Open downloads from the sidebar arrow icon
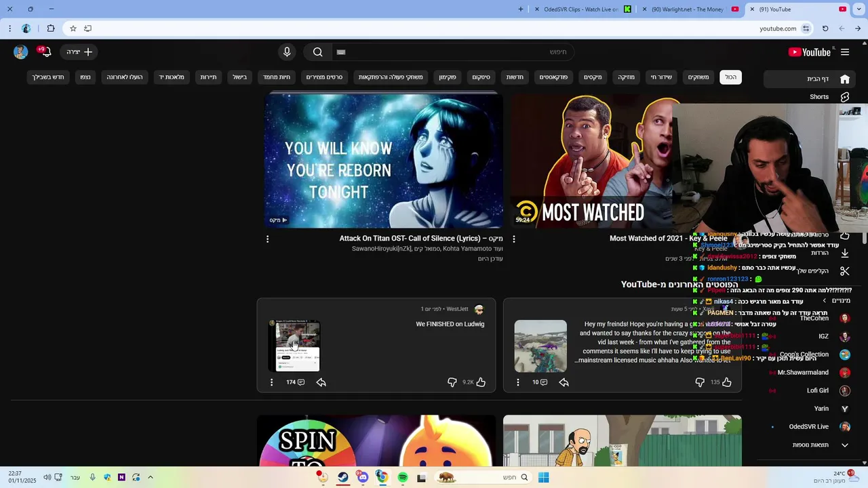The height and width of the screenshot is (488, 868). click(844, 253)
